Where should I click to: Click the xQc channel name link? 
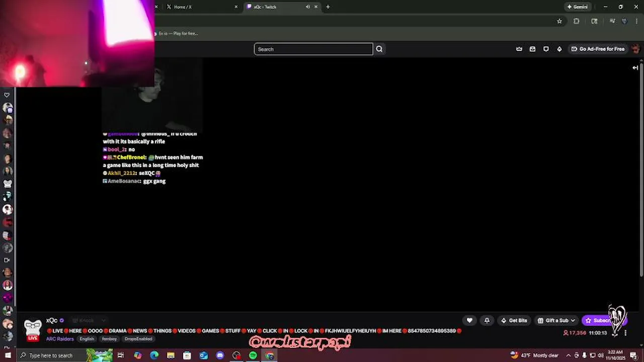point(52,320)
